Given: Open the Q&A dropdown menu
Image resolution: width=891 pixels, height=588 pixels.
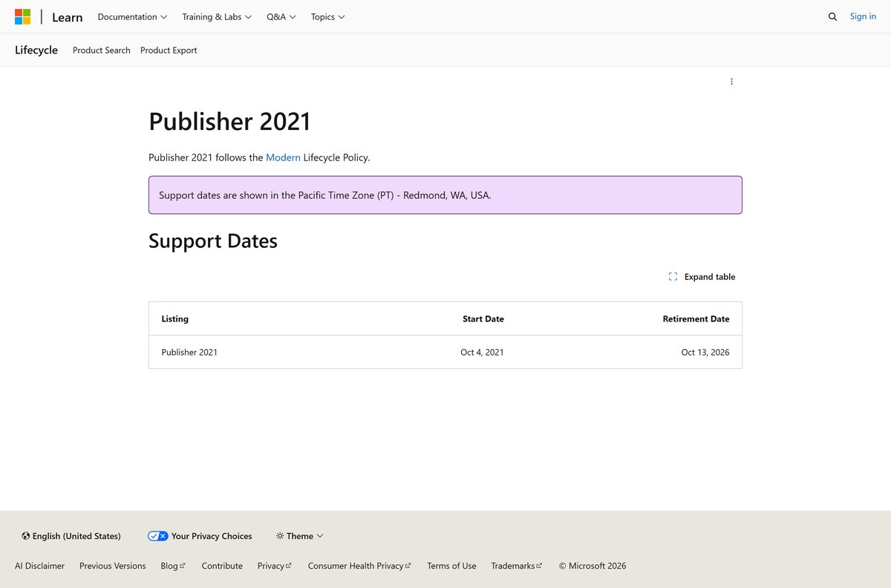Looking at the screenshot, I should tap(281, 16).
